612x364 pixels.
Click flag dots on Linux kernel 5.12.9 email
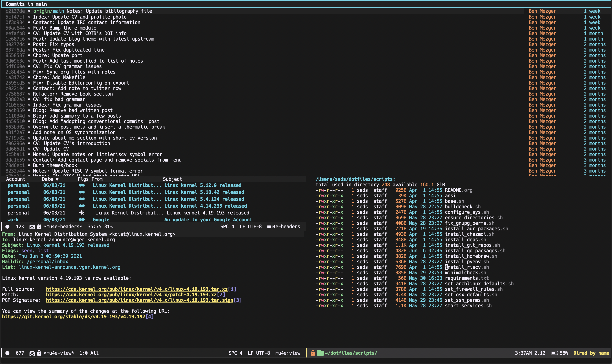(x=82, y=185)
